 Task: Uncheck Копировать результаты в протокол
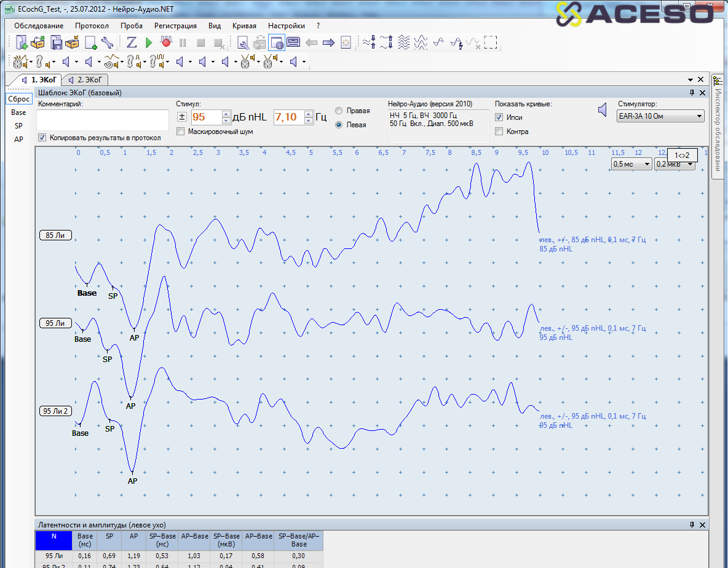point(42,138)
